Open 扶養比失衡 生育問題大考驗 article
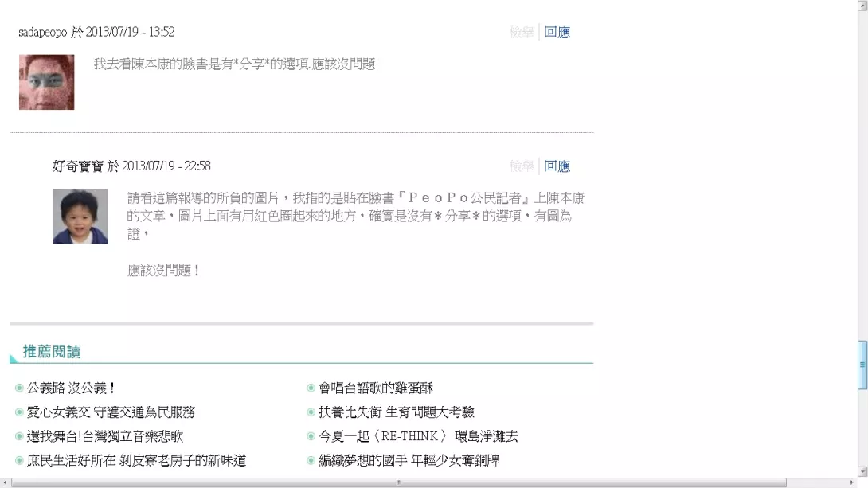The width and height of the screenshot is (868, 488). 397,412
